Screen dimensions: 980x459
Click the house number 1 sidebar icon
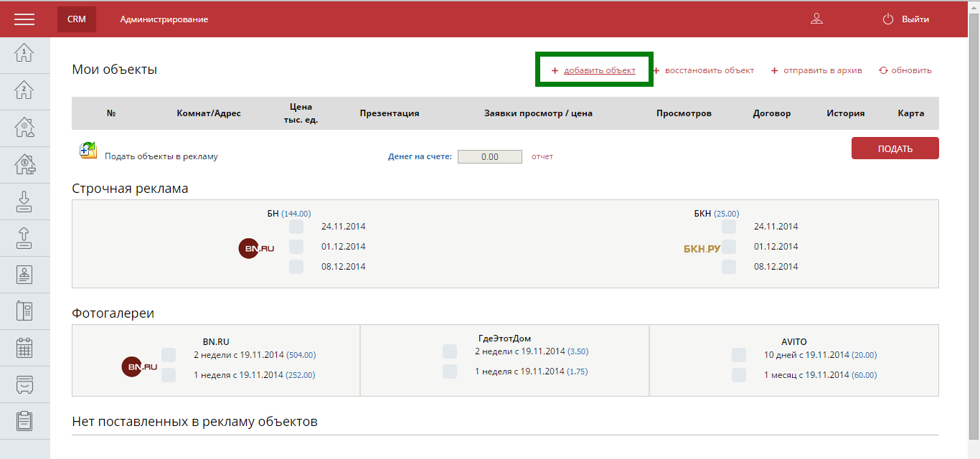coord(24,55)
